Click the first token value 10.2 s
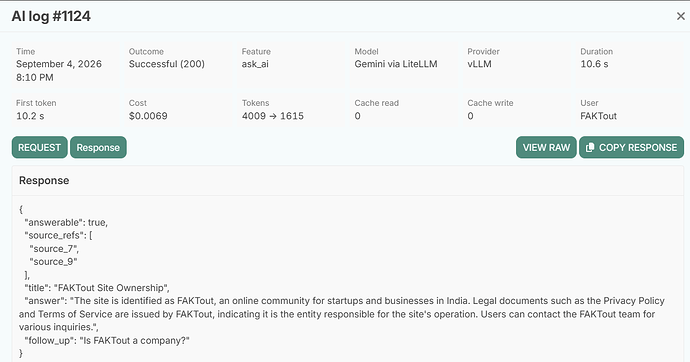The height and width of the screenshot is (362, 690). (x=30, y=116)
